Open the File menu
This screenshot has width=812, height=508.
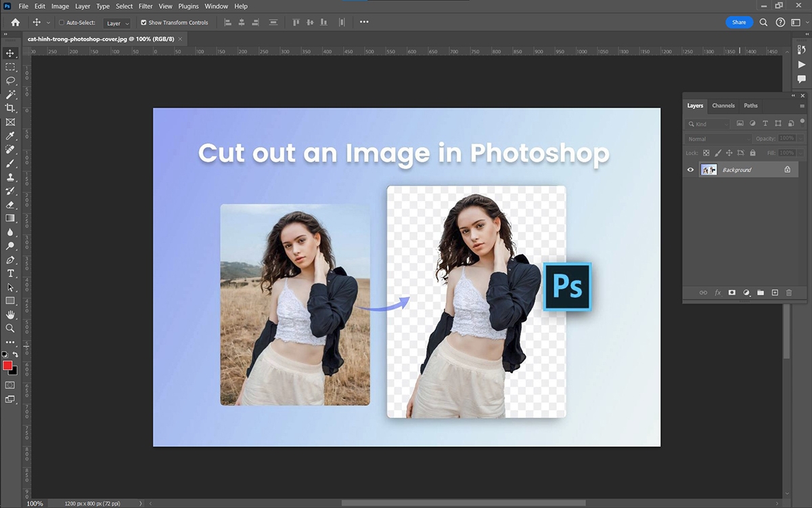[24, 6]
